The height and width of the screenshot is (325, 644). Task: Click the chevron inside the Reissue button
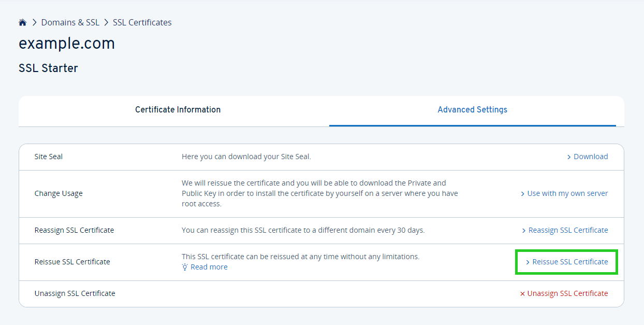528,262
